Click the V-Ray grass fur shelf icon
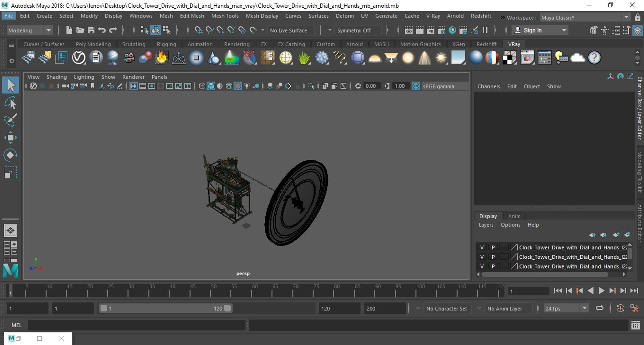Screen dimensions: 644x345 pyautogui.click(x=304, y=58)
